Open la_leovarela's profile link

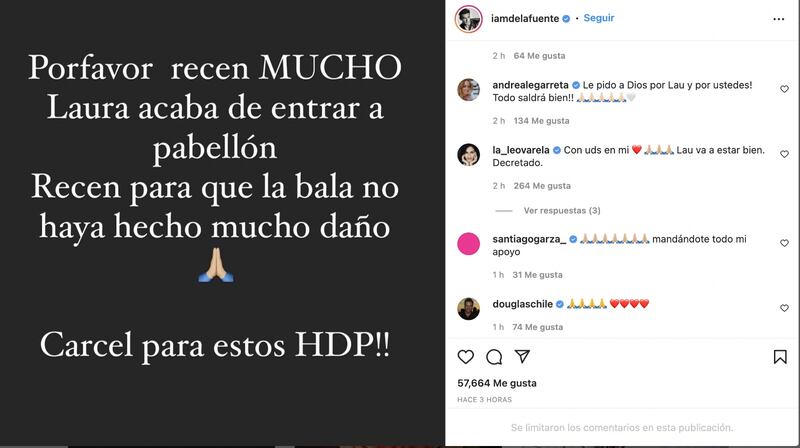click(520, 150)
